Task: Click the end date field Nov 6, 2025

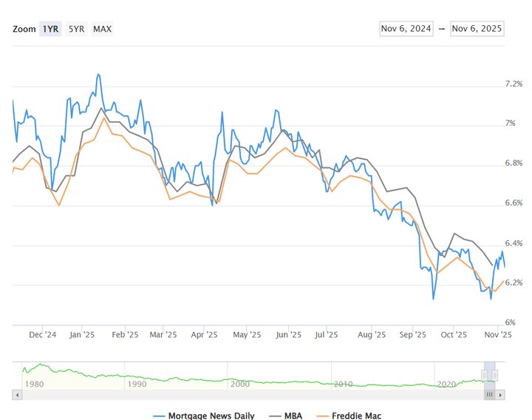Action: [x=477, y=29]
